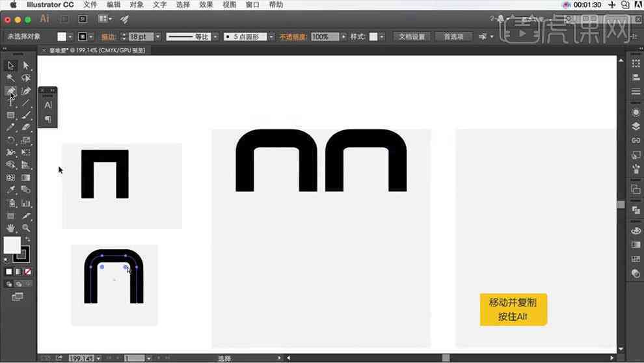Set paint mode to Color

9,271
